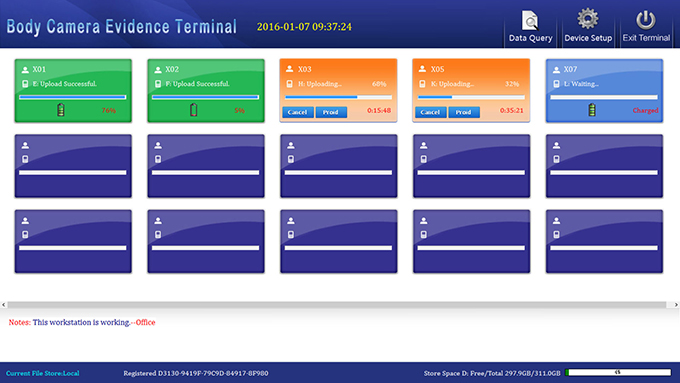Click the battery icon on X07 card
Viewport: 680px width, 383px height.
point(592,110)
